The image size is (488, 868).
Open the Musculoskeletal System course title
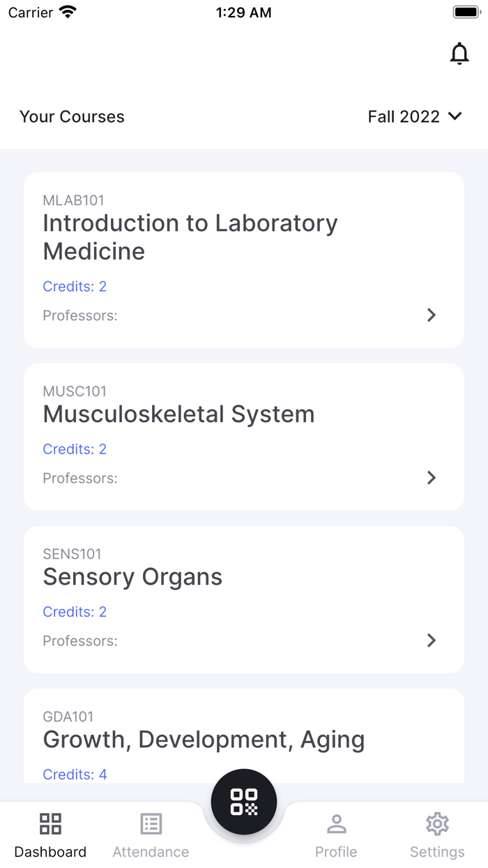point(178,414)
